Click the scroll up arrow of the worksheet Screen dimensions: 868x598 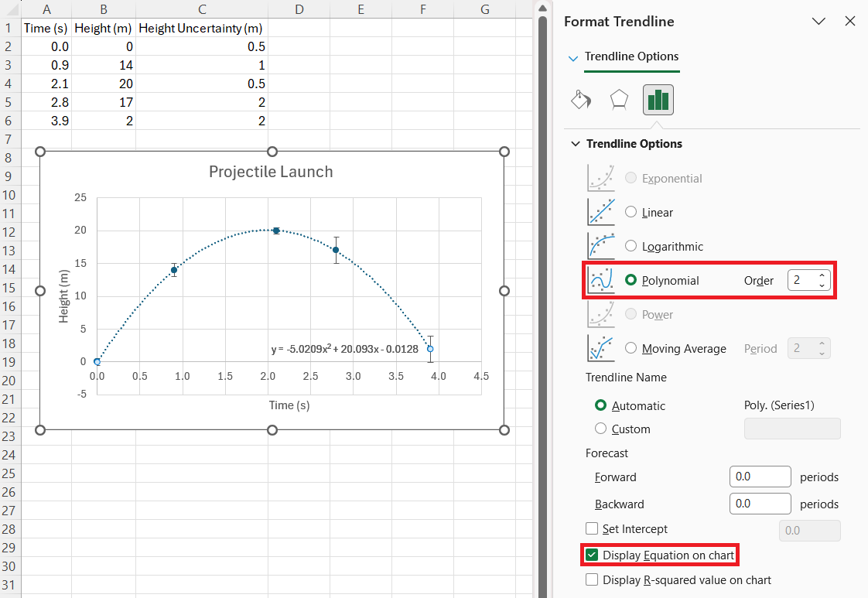click(x=542, y=8)
